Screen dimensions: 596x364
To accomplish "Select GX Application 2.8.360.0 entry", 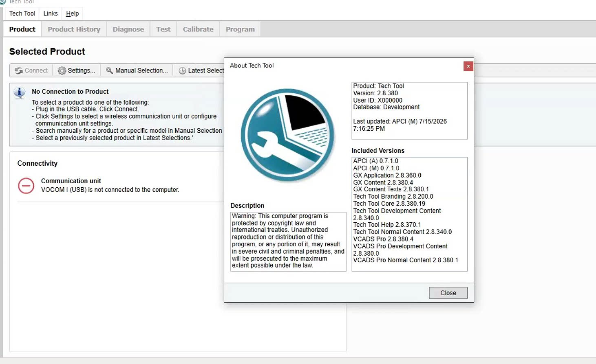I will click(x=387, y=175).
